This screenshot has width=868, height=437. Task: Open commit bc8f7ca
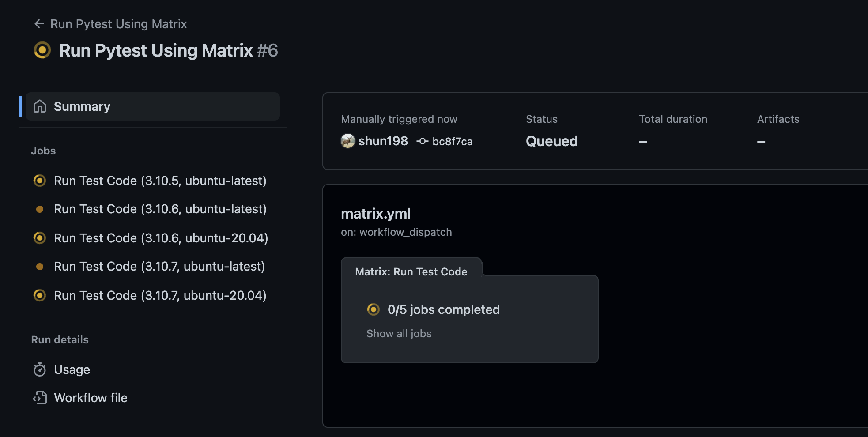click(452, 142)
